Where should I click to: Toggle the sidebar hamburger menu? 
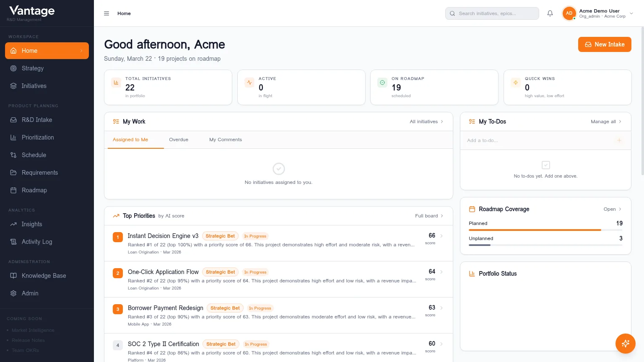(106, 13)
